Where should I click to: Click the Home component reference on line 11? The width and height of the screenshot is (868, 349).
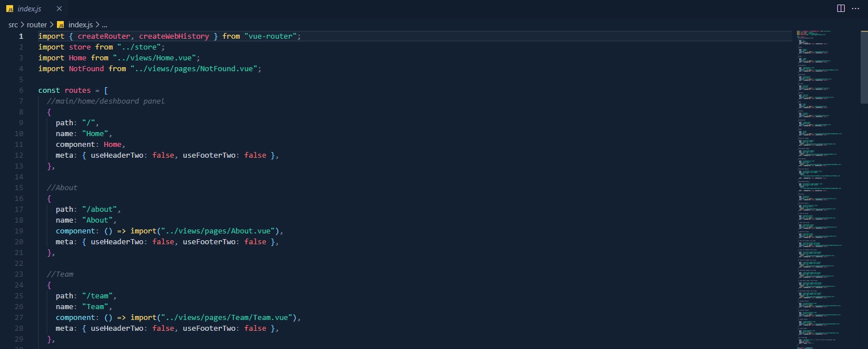point(112,144)
